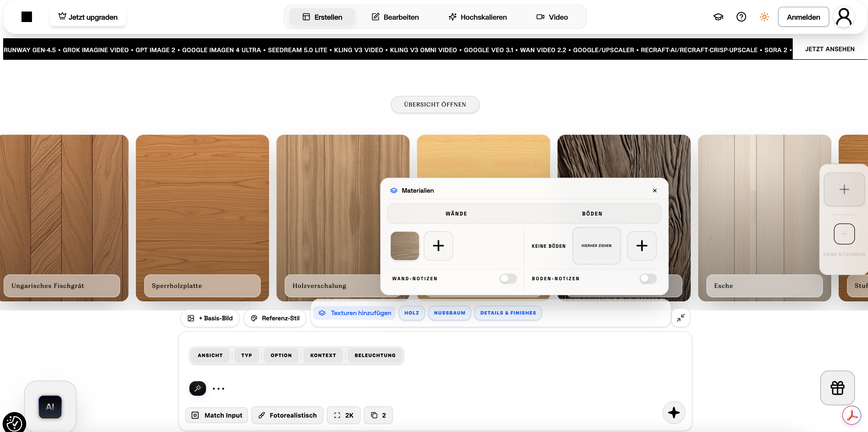Click Jetzt ansehen link

point(830,49)
